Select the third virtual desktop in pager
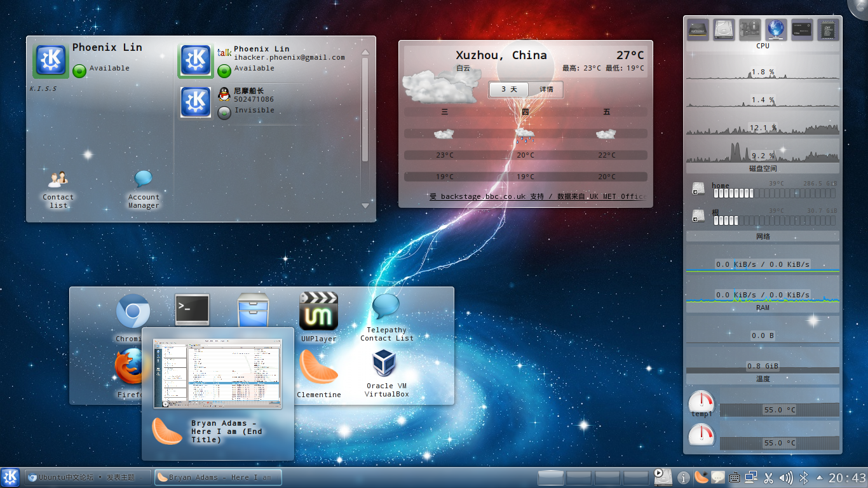Screen dimensions: 868x488 tap(607, 477)
